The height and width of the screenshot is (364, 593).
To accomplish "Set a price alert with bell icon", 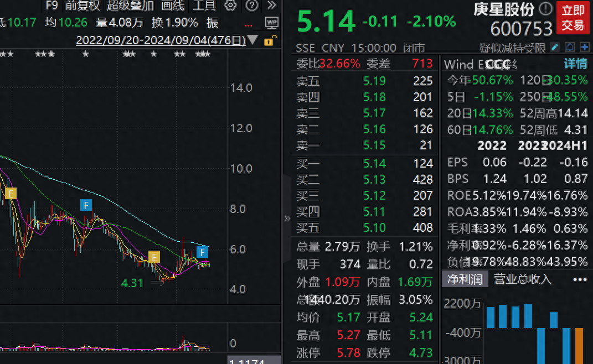I will (570, 48).
